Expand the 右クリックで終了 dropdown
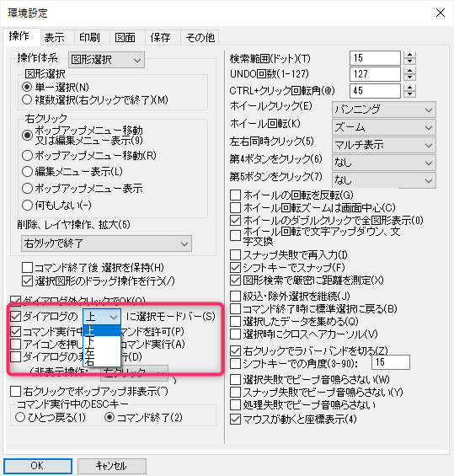The image size is (454, 476). pos(106,243)
